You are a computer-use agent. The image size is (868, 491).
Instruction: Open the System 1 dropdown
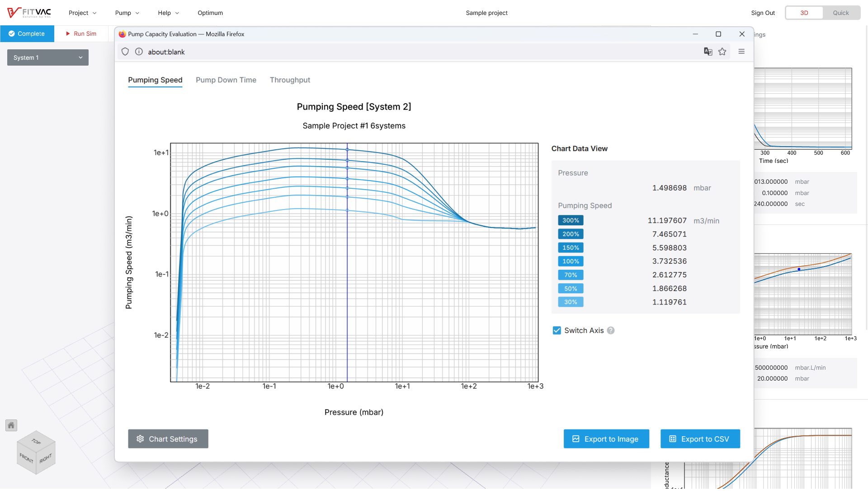(x=48, y=57)
